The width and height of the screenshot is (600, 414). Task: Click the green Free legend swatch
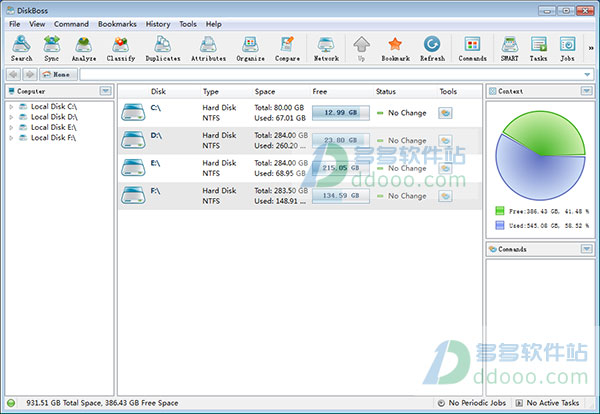(x=500, y=211)
